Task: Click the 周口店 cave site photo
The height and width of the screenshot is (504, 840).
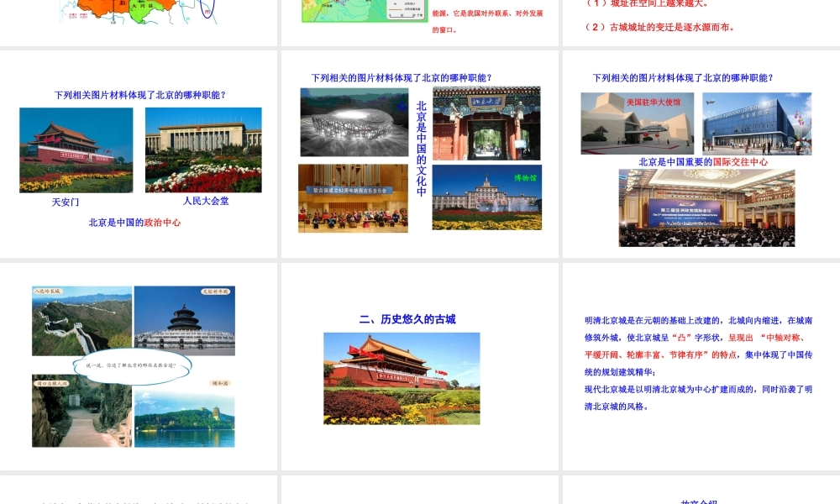Action: point(82,411)
